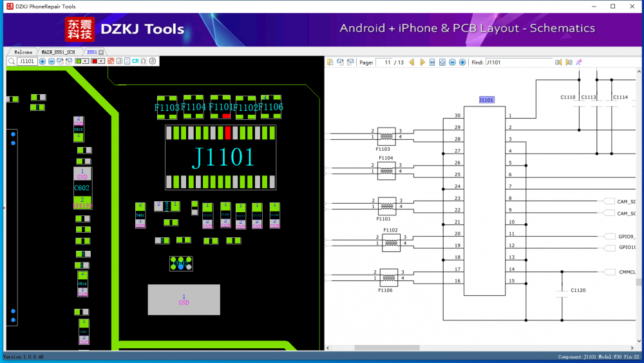The width and height of the screenshot is (644, 363).
Task: Find next match for J1101
Action: (x=569, y=63)
